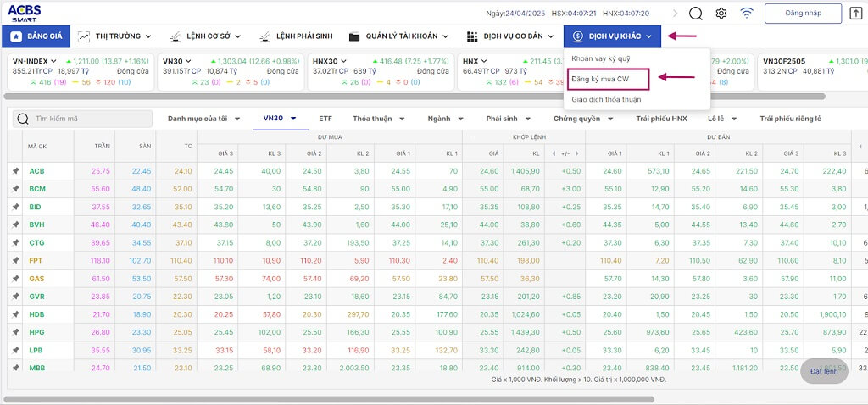Click the ACBS Smart logo
This screenshot has height=405, width=868.
pyautogui.click(x=25, y=13)
